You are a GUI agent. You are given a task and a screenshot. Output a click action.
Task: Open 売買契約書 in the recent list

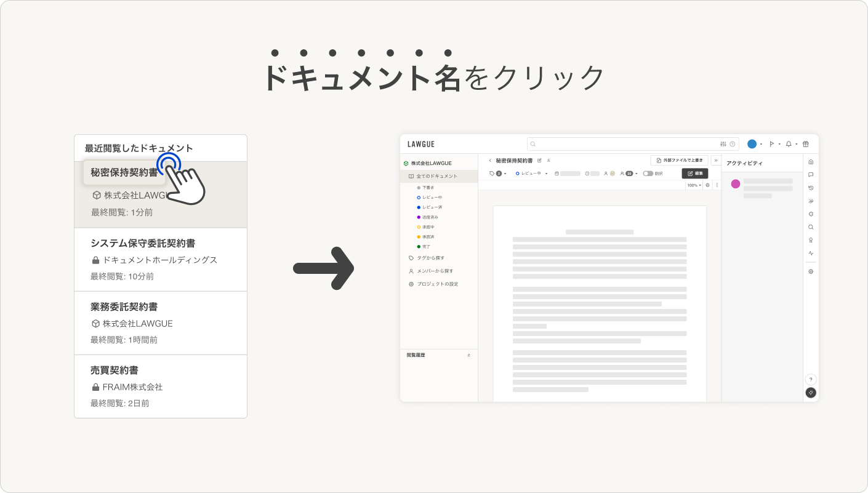click(114, 370)
